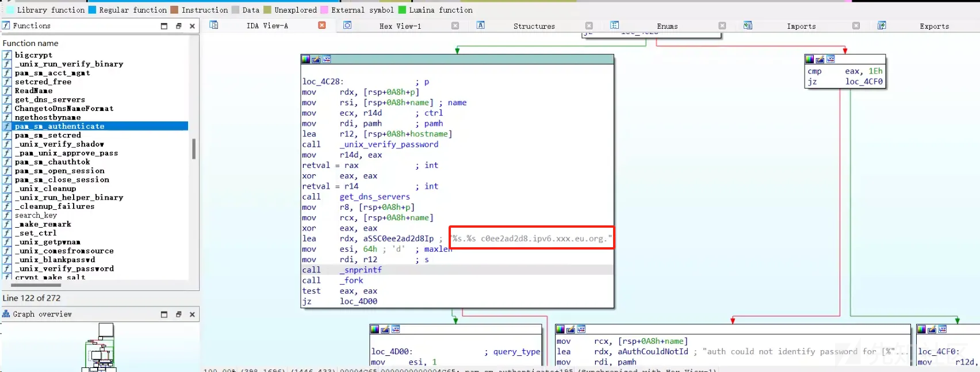Close the Structures tab

click(589, 25)
